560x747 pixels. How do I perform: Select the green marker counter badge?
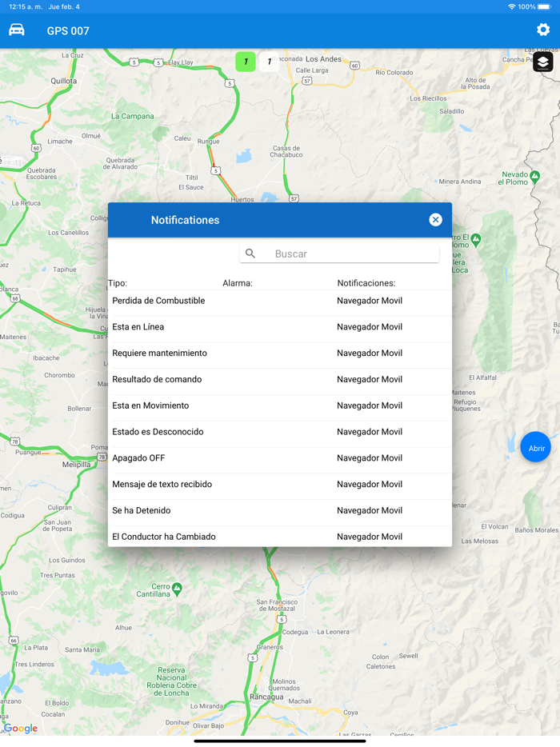point(246,62)
